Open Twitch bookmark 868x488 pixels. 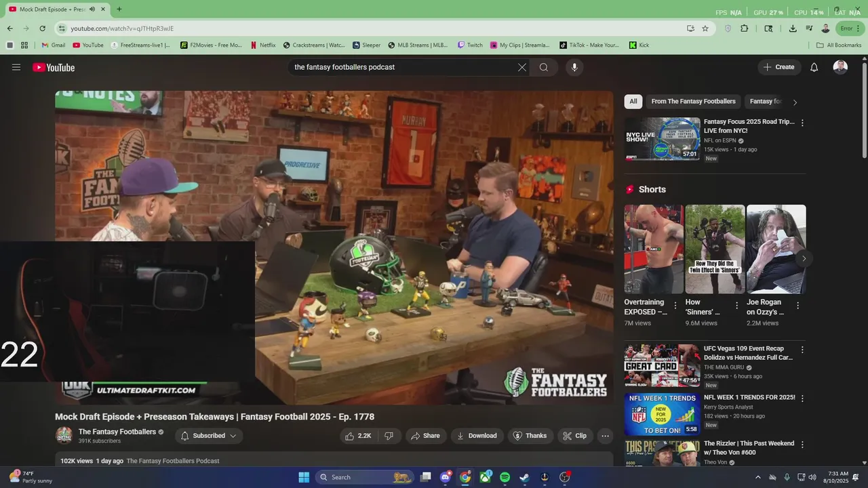tap(469, 45)
